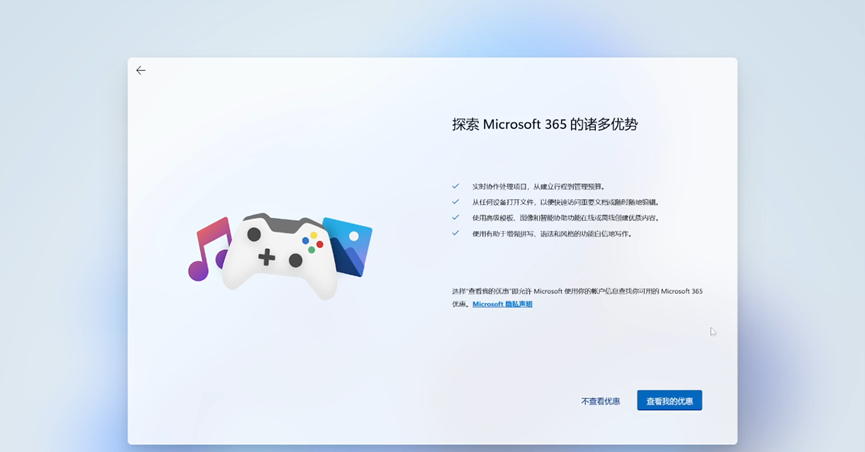Click the D-pad cross on the controller
This screenshot has height=452, width=865.
tap(267, 257)
